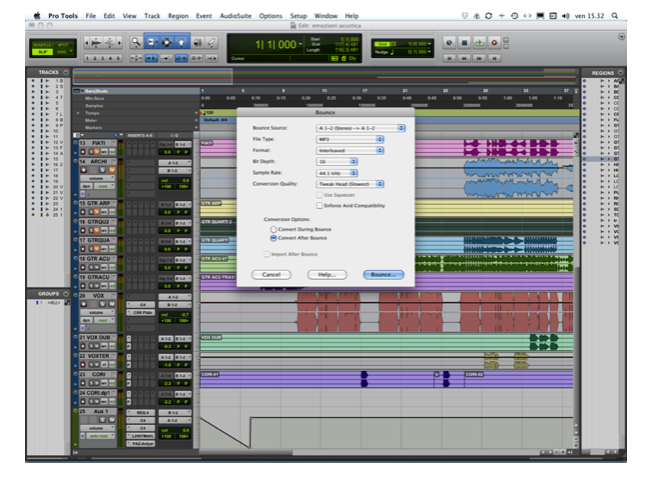This screenshot has height=480, width=652.
Task: Mute the VOX track
Action: point(112,304)
